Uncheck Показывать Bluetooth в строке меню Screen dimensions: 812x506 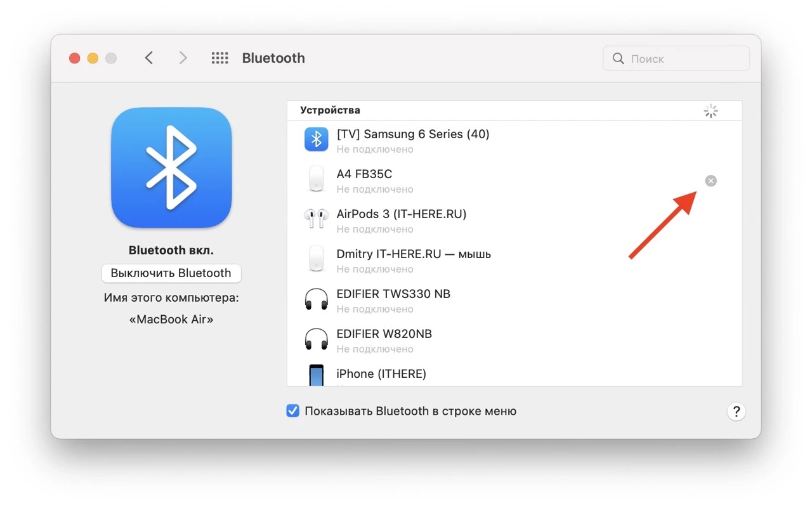(x=292, y=411)
